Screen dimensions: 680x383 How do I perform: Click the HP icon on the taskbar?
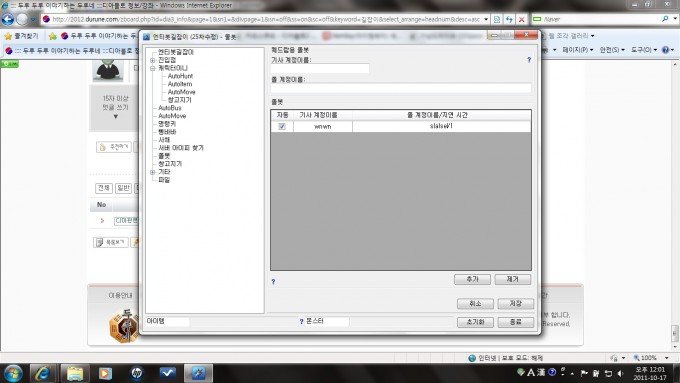click(x=137, y=373)
